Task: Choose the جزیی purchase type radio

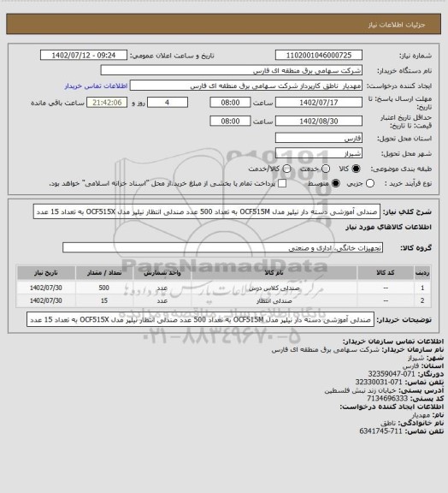Action: (370, 183)
